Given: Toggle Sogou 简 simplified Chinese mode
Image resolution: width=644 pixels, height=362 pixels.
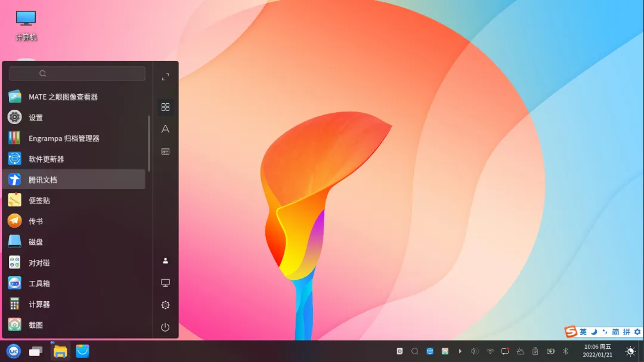Looking at the screenshot, I should click(x=615, y=332).
